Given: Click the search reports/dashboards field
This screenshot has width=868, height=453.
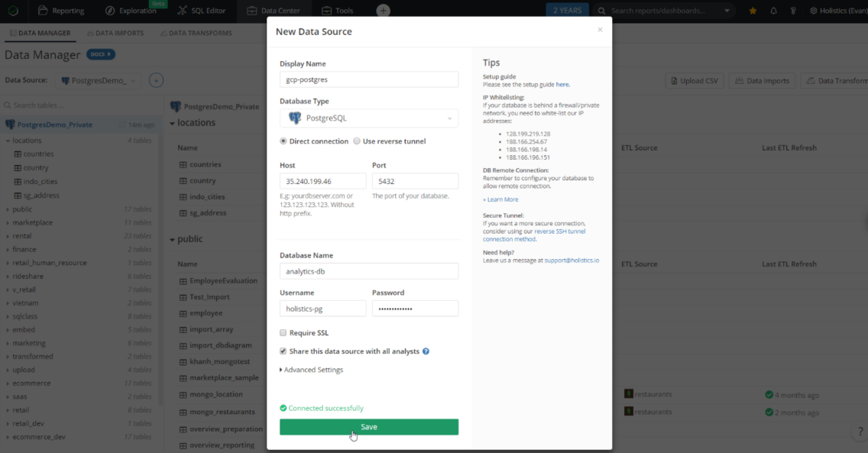Looking at the screenshot, I should [x=664, y=11].
